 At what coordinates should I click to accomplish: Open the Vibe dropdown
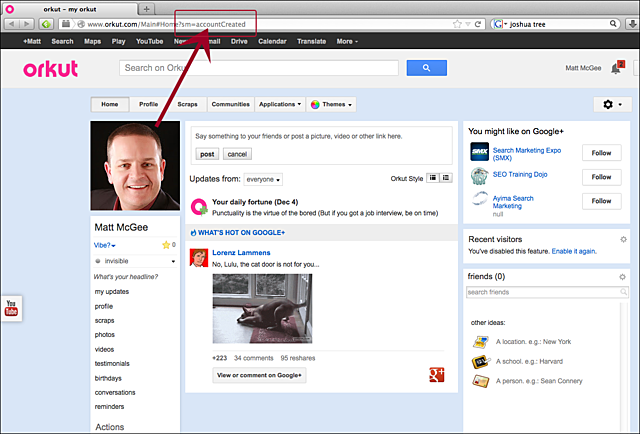tap(104, 245)
